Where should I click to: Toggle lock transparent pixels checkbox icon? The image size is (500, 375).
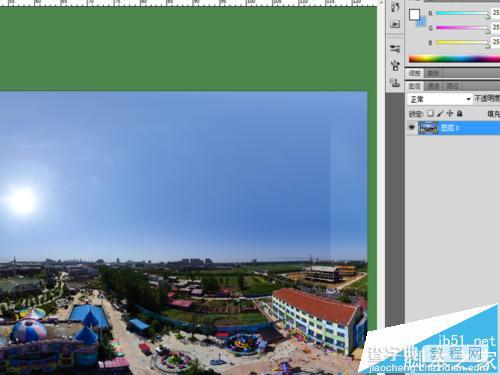430,113
